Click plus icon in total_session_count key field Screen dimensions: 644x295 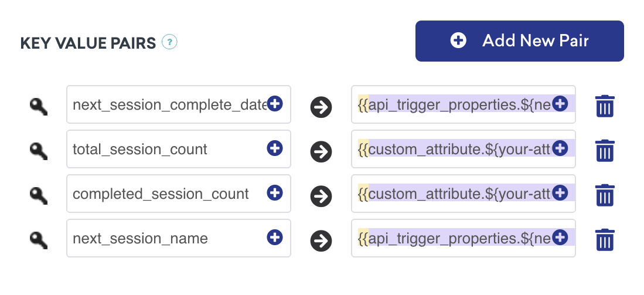pos(275,148)
